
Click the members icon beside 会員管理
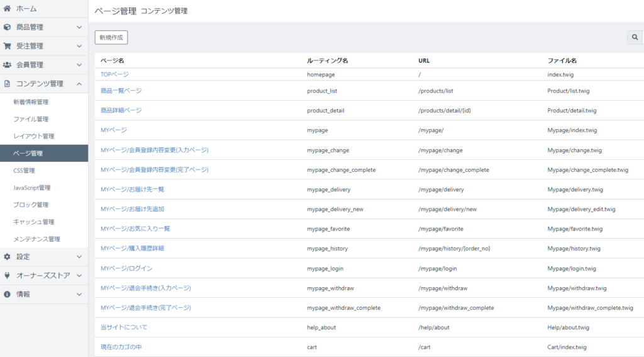(x=7, y=65)
